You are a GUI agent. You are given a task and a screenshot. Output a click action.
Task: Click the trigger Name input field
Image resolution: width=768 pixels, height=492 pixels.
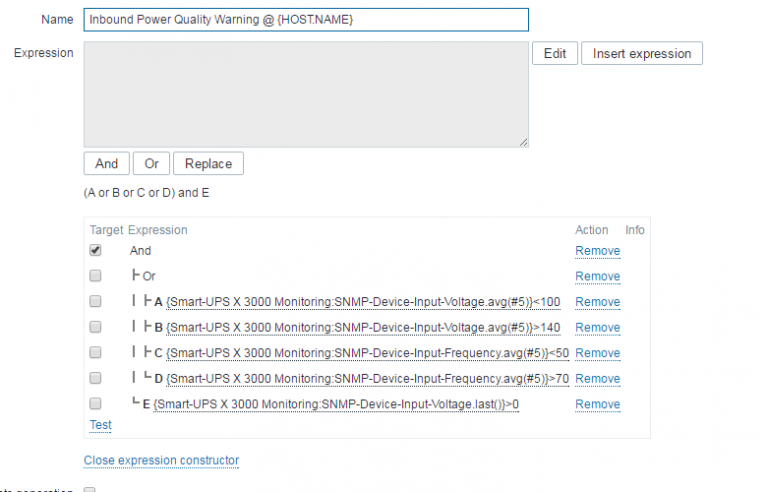306,20
